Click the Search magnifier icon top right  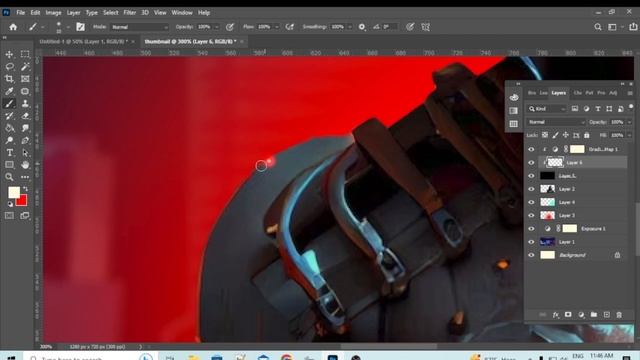pos(598,27)
